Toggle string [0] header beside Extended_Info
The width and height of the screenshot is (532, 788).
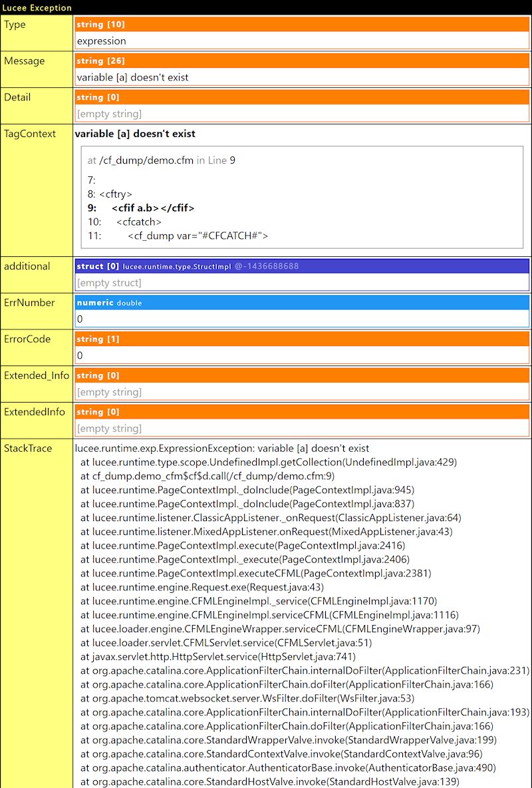coord(302,375)
